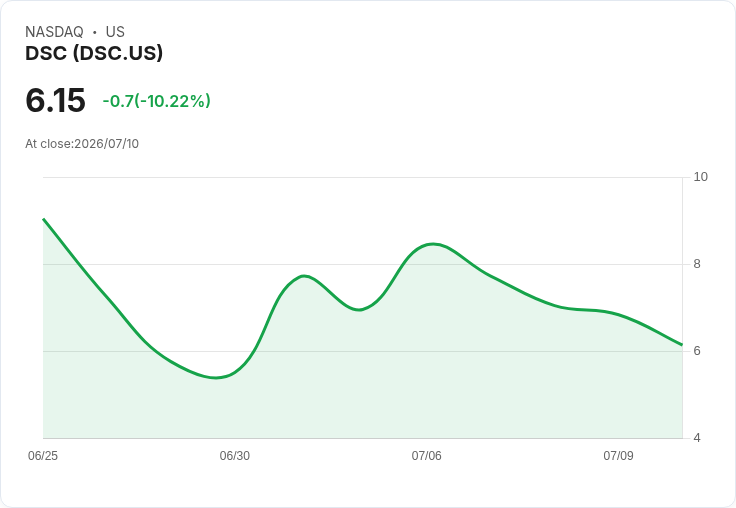Click the line's final point at right edge
Screen dimensions: 736x508
click(682, 345)
